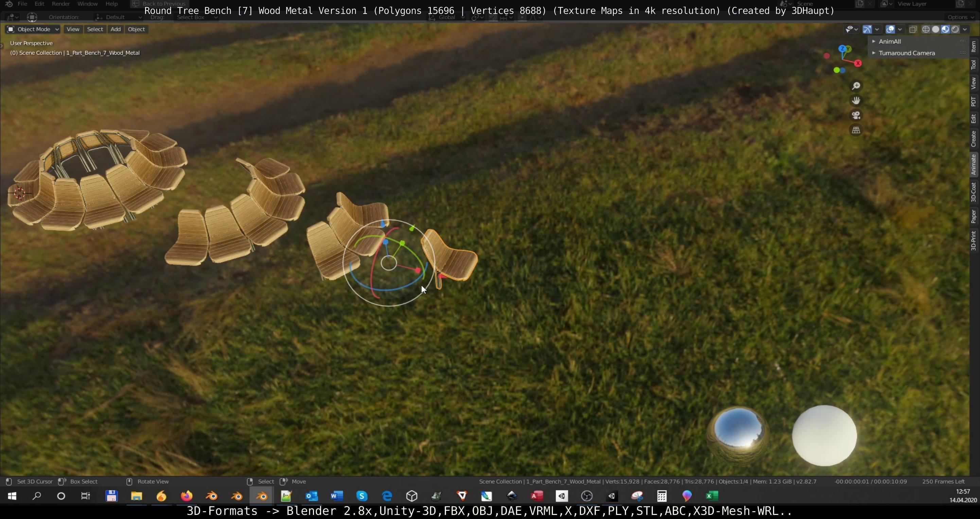Expand the AnimAll panel
Image resolution: width=980 pixels, height=519 pixels.
(890, 41)
